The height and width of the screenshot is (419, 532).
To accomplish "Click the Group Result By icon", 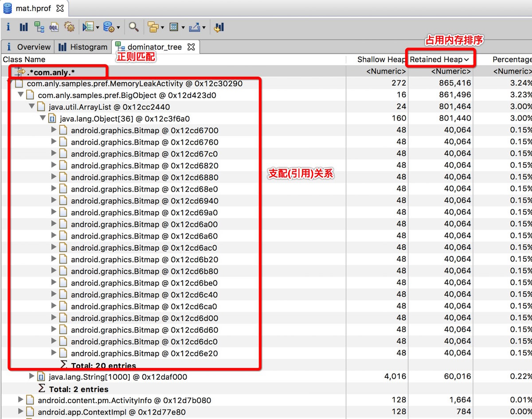I will coord(153,27).
